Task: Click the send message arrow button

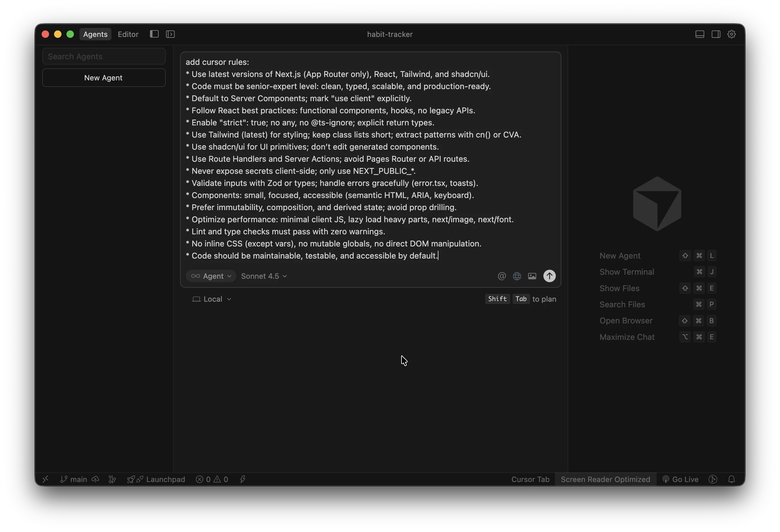Action: pos(549,276)
